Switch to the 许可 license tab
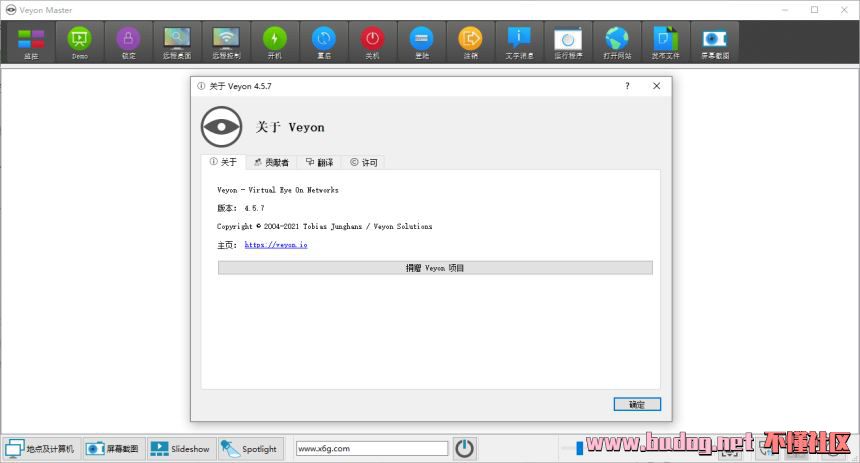The height and width of the screenshot is (463, 860). (x=364, y=162)
